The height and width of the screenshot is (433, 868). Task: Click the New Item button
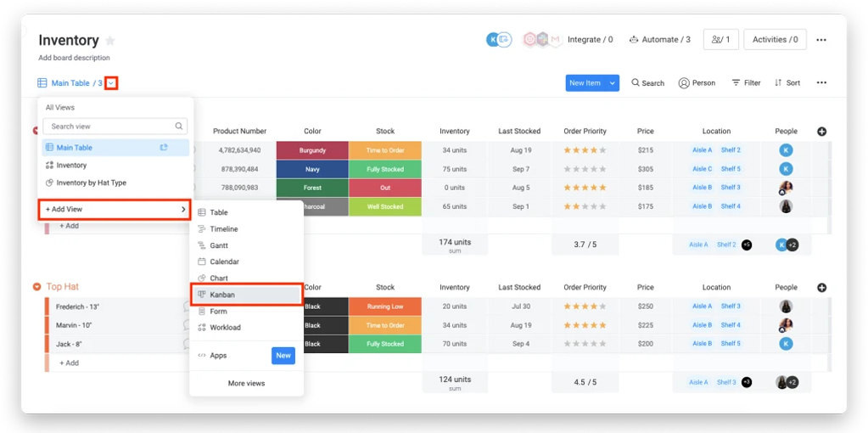585,83
